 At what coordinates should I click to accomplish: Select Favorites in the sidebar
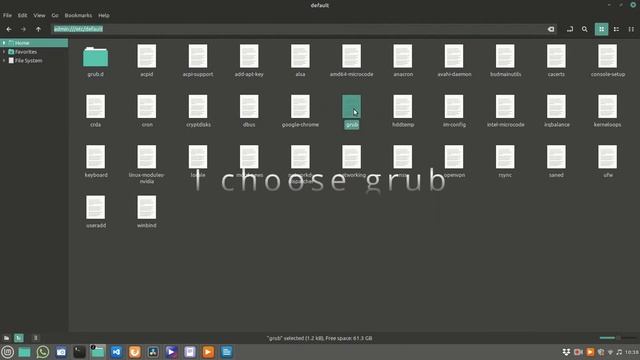click(x=26, y=52)
